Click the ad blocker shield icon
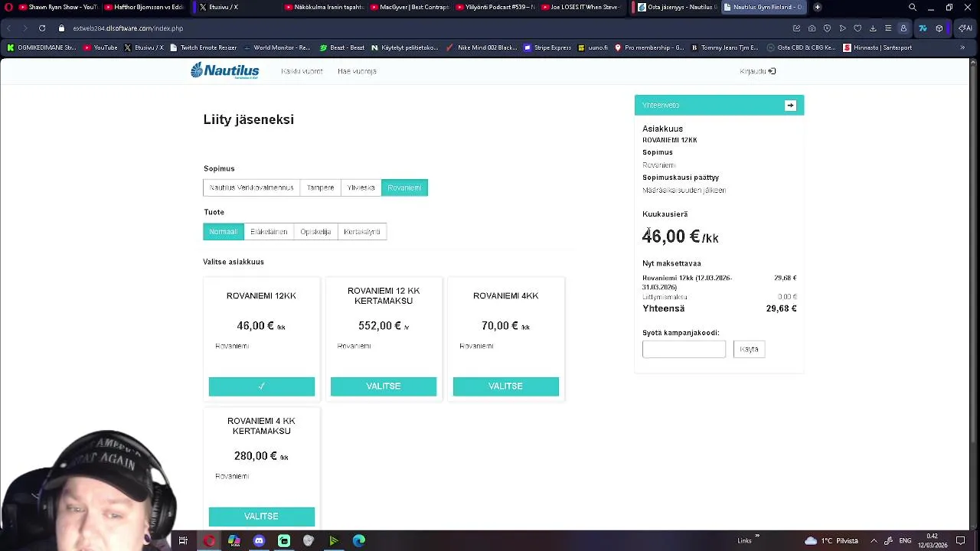Image resolution: width=980 pixels, height=551 pixels. [x=827, y=28]
